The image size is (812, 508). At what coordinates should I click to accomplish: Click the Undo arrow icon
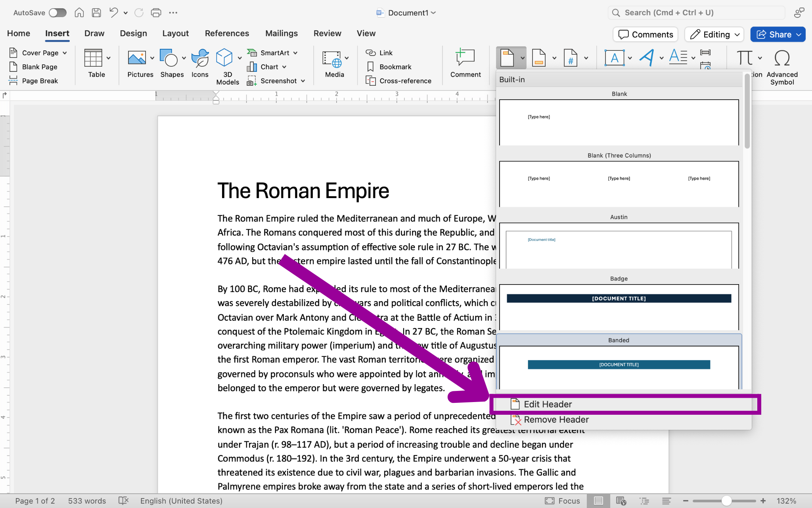(x=113, y=13)
